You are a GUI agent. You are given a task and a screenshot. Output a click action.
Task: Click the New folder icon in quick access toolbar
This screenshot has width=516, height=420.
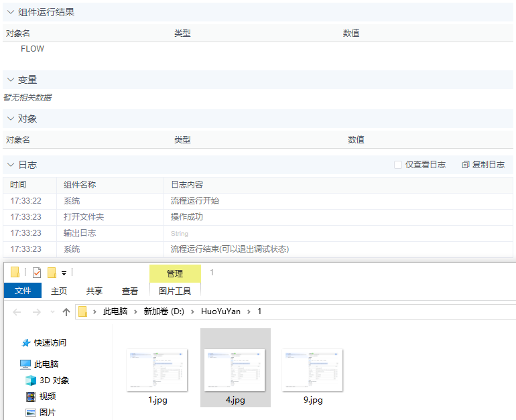(x=52, y=273)
